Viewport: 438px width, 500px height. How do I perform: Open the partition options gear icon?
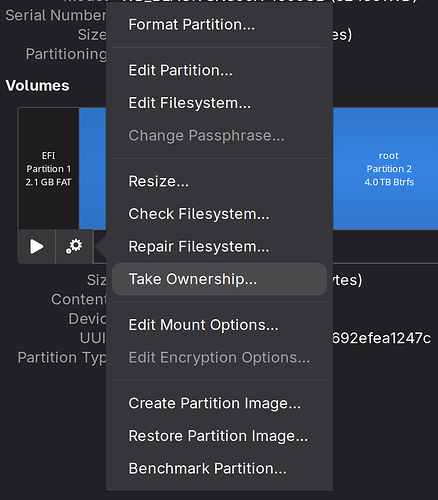(74, 247)
